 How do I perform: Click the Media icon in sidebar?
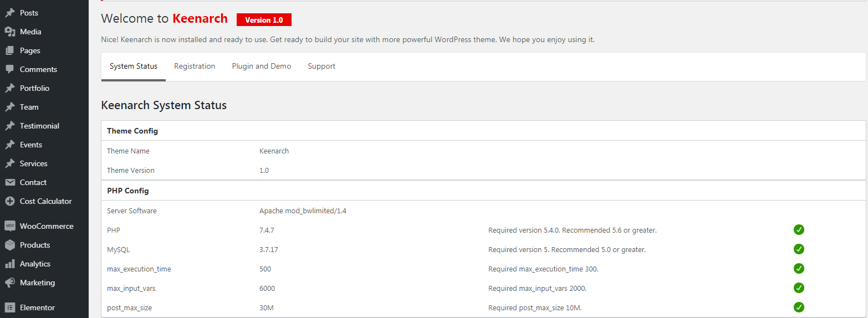click(9, 32)
